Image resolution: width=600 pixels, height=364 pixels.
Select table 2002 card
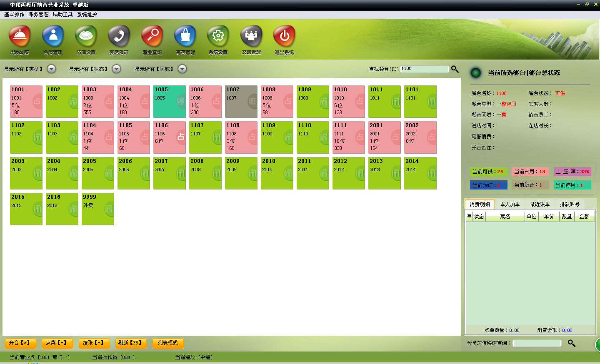420,137
